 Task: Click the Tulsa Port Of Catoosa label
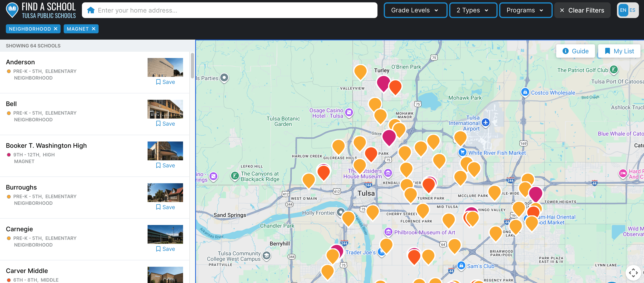point(617,82)
